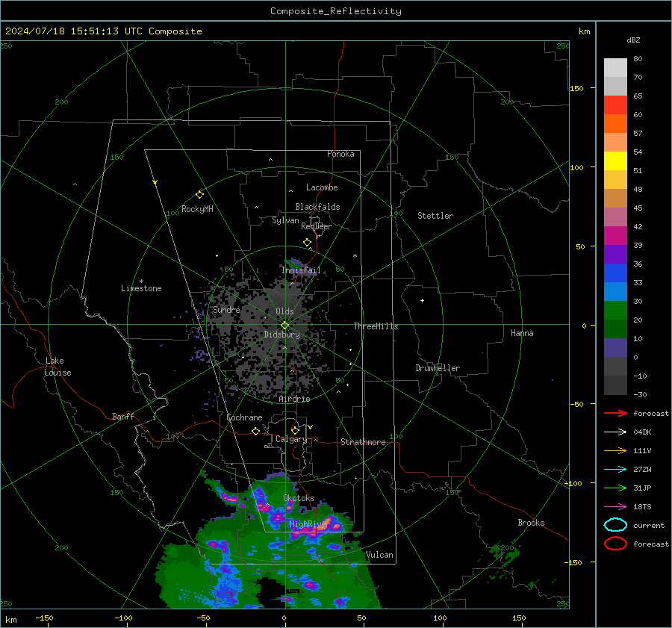Click the light gray 80 dBZ swatch

point(615,67)
